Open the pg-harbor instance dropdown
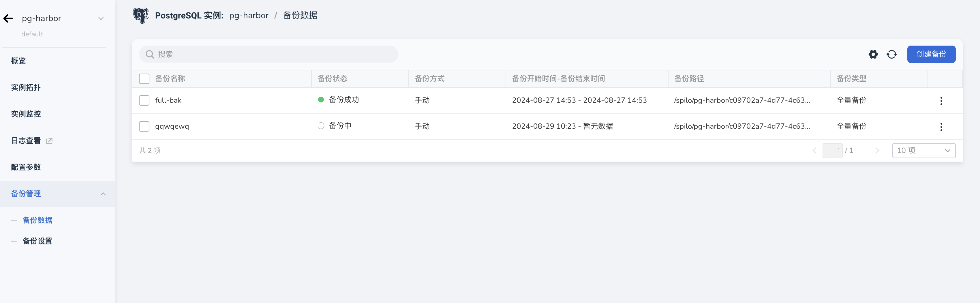This screenshot has height=303, width=980. [100, 18]
